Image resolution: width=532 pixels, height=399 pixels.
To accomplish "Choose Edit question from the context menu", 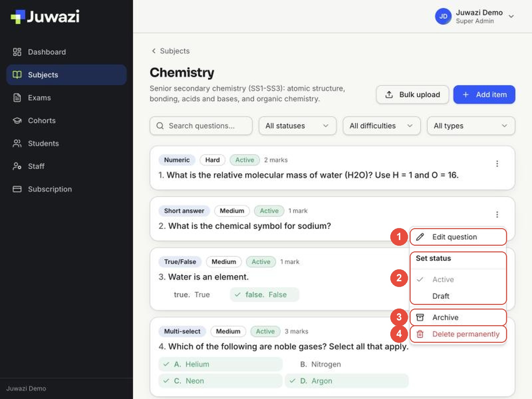I will (458, 237).
